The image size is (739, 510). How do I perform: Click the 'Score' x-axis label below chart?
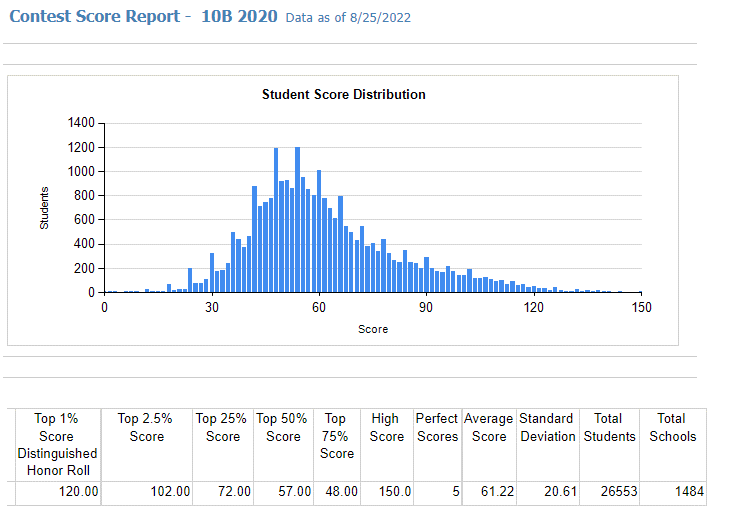[373, 329]
